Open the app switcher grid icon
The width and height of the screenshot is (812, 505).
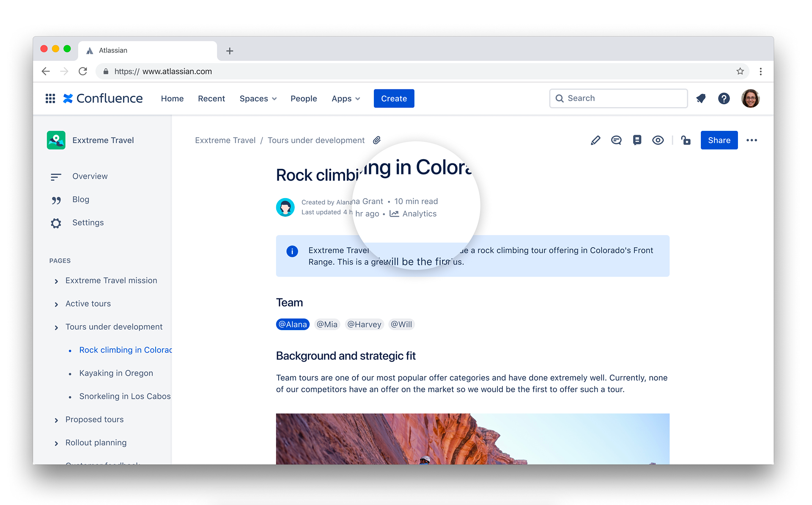[x=50, y=98]
